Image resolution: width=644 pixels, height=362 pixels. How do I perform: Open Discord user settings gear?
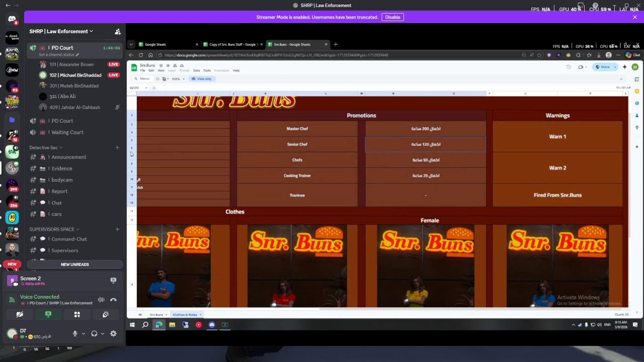coord(113,333)
